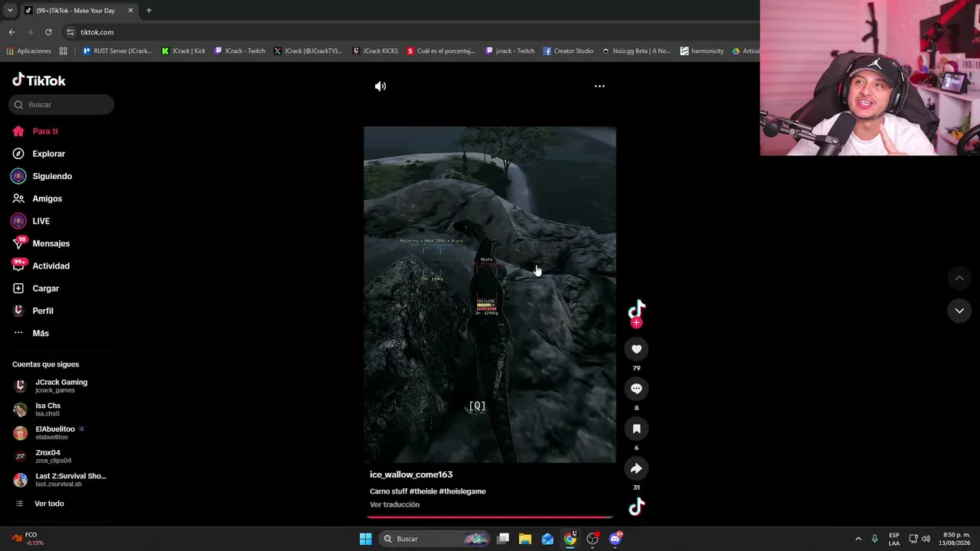The width and height of the screenshot is (980, 551).
Task: Close the TikTok browser tab
Action: [x=130, y=11]
